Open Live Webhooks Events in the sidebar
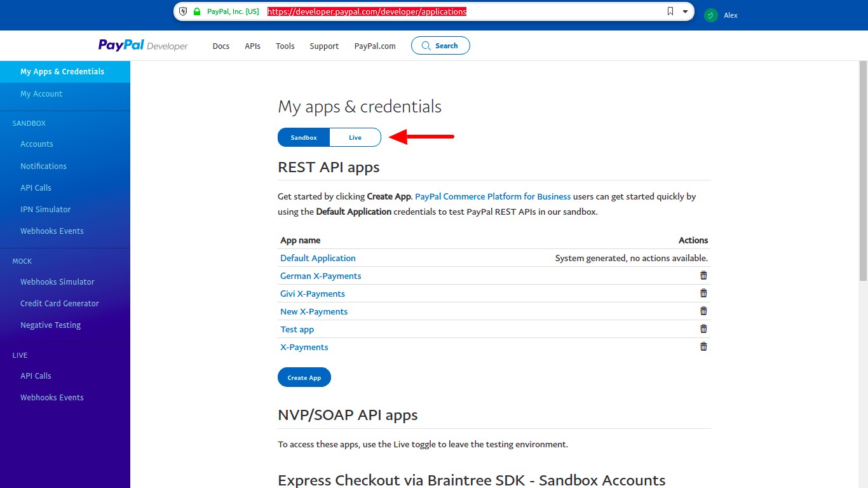Viewport: 868px width, 488px height. click(52, 397)
